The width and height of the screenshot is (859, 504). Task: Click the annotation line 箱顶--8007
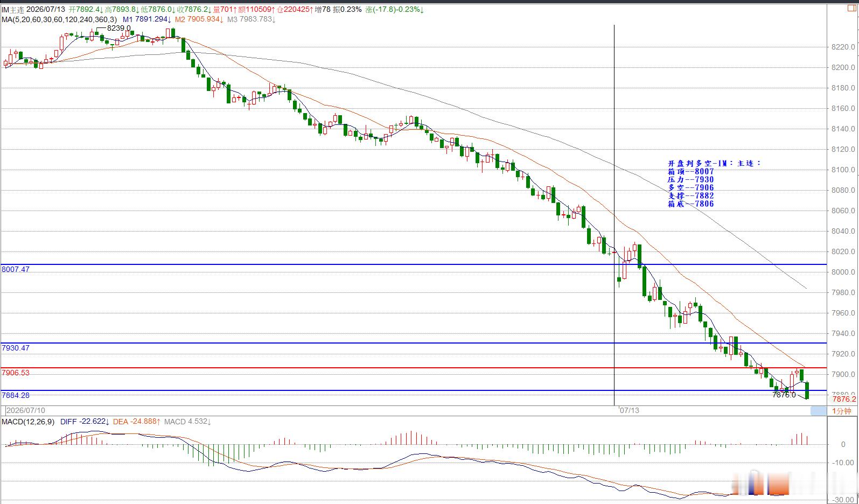point(691,171)
